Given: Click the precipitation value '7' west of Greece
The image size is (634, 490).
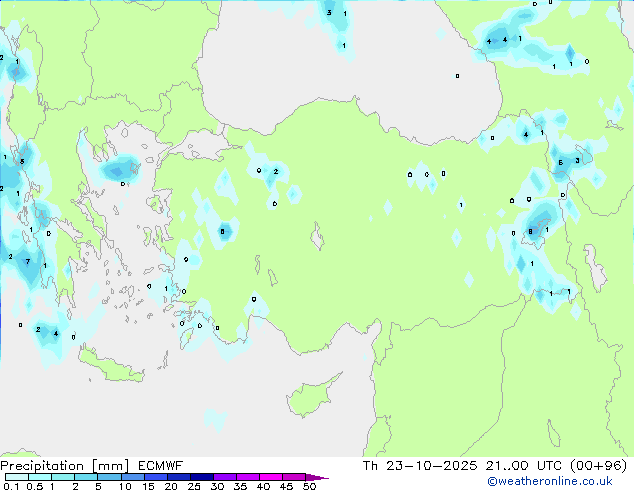Looking at the screenshot, I should point(27,262).
